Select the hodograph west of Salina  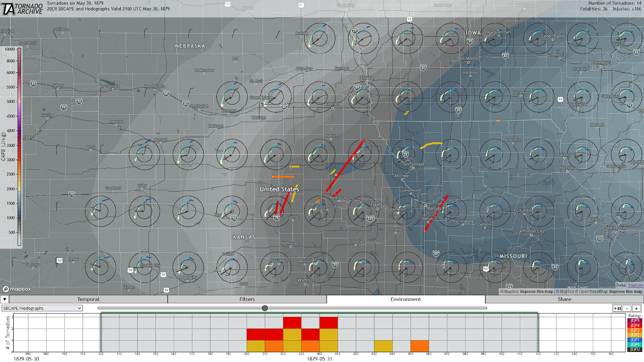tap(276, 211)
